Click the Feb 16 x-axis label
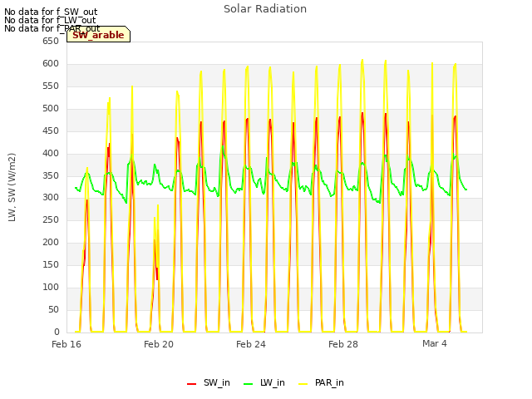This screenshot has width=532, height=399. point(66,344)
